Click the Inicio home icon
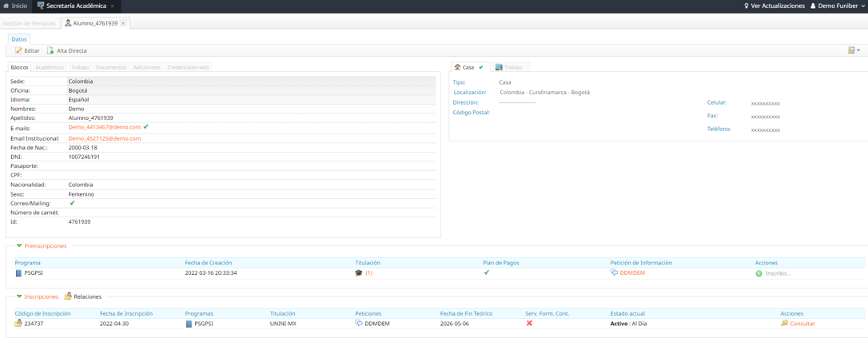Image resolution: width=868 pixels, height=350 pixels. click(6, 6)
